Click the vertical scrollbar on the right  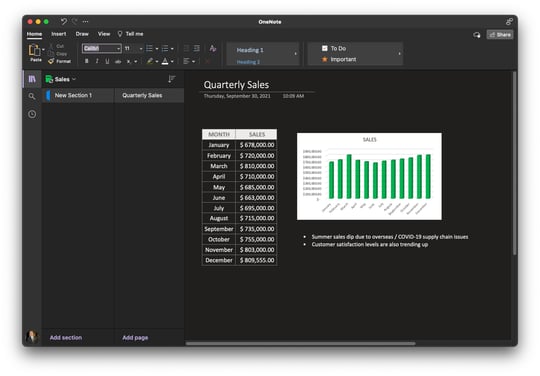click(515, 163)
